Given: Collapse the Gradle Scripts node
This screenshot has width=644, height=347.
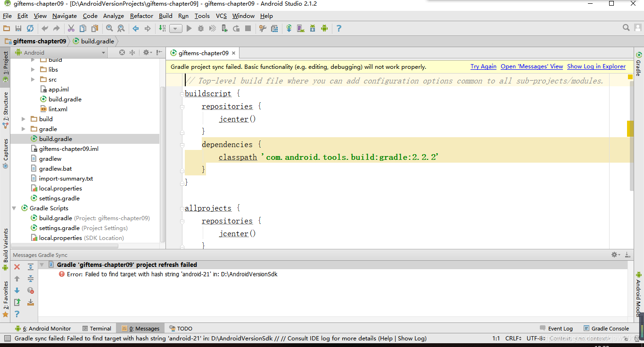Looking at the screenshot, I should (x=14, y=208).
